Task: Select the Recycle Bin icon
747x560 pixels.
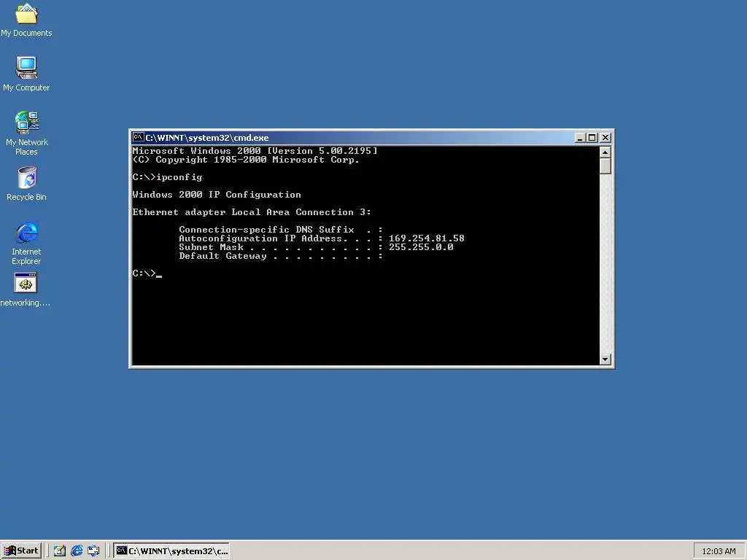Action: click(x=27, y=183)
